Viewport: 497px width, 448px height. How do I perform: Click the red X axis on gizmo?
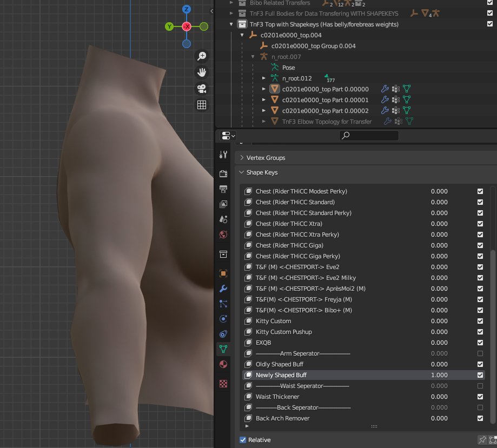coord(187,26)
